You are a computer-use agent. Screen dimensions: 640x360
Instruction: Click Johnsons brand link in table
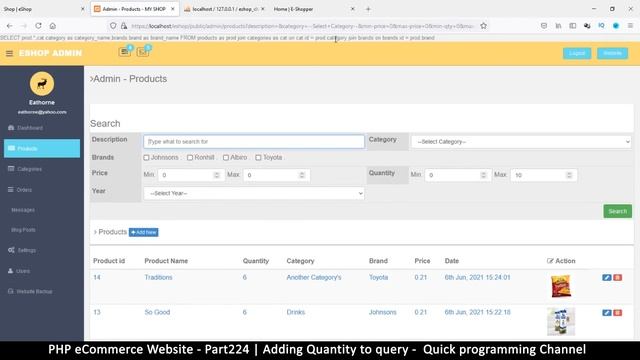[x=382, y=312]
